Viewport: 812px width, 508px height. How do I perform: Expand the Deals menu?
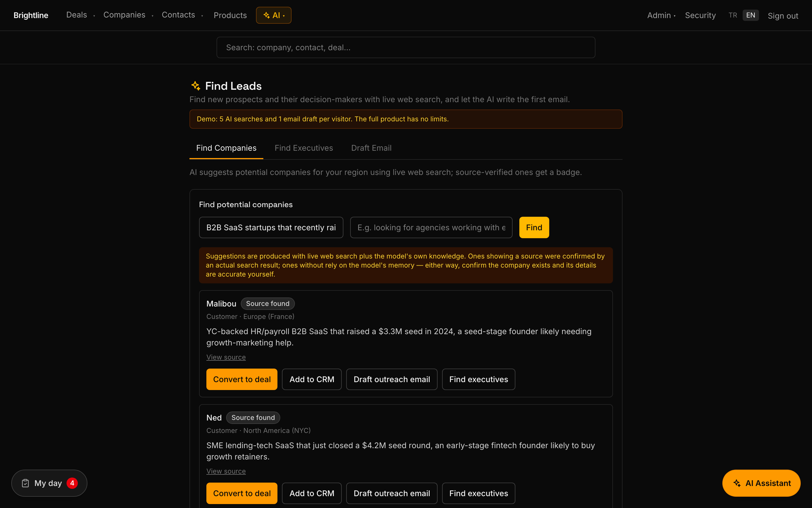click(81, 15)
